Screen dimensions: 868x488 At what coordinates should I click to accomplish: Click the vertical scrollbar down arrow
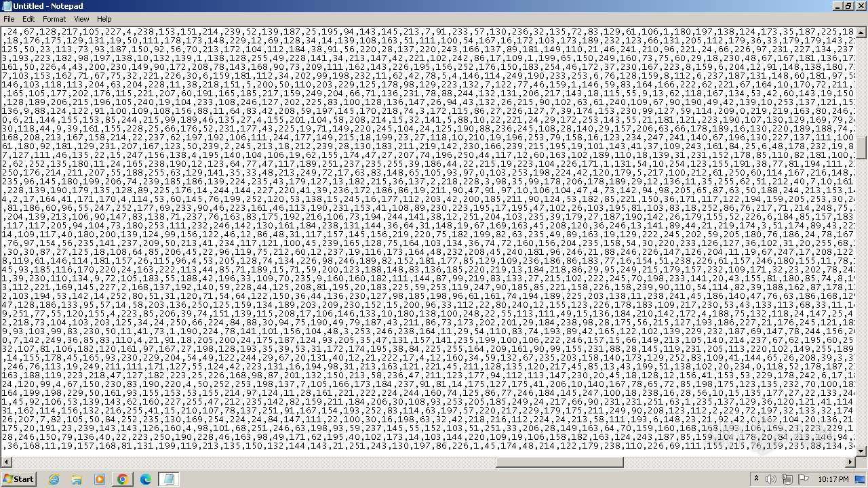(x=862, y=451)
